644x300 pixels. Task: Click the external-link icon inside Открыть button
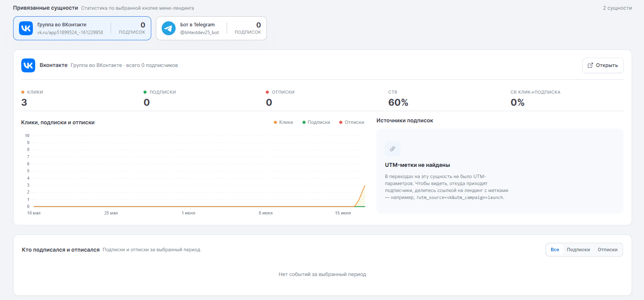tap(590, 65)
